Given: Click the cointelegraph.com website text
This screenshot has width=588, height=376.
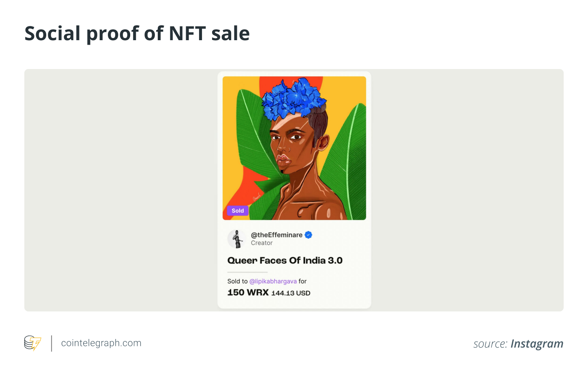Looking at the screenshot, I should 101,343.
